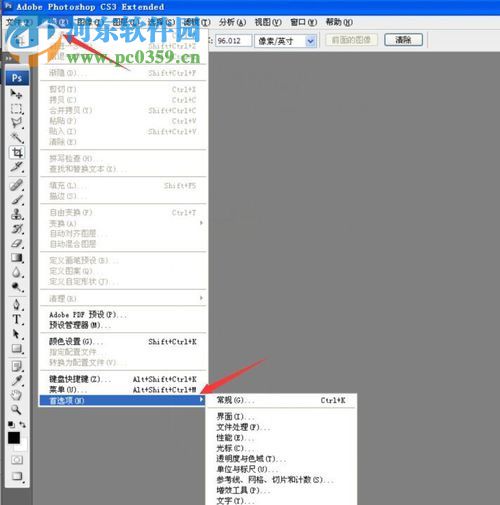Image resolution: width=500 pixels, height=505 pixels.
Task: Toggle Quick Mask mode
Action: tap(17, 460)
